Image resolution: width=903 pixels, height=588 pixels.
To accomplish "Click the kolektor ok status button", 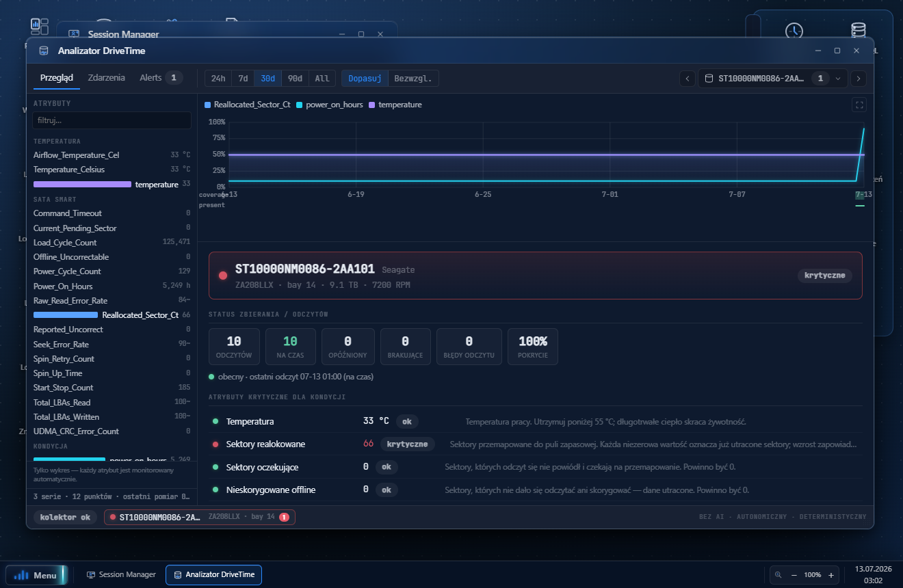I will 65,518.
